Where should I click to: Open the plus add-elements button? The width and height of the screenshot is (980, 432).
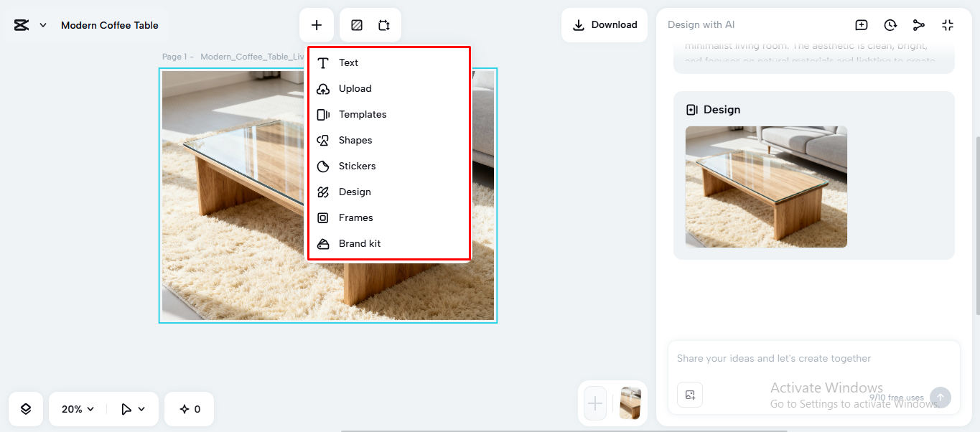click(317, 25)
